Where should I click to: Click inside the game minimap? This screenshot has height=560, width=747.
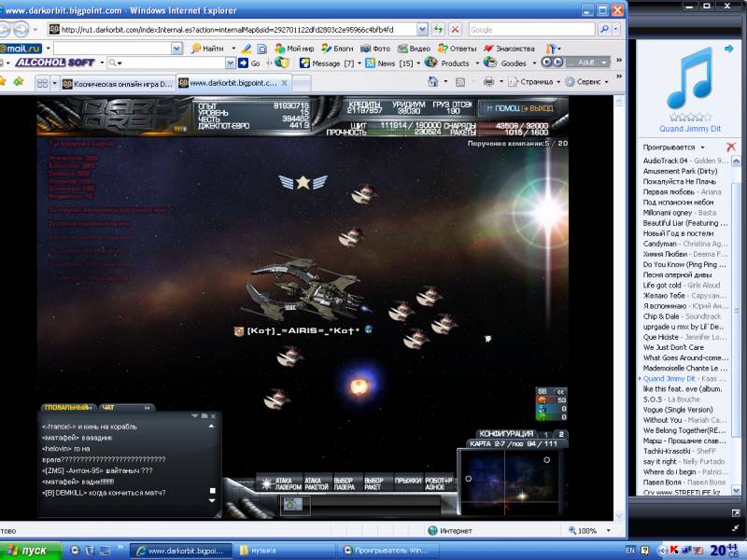point(509,482)
